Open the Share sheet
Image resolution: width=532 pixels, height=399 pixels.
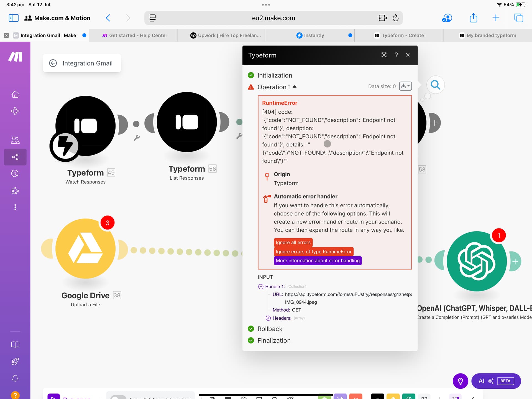click(474, 18)
